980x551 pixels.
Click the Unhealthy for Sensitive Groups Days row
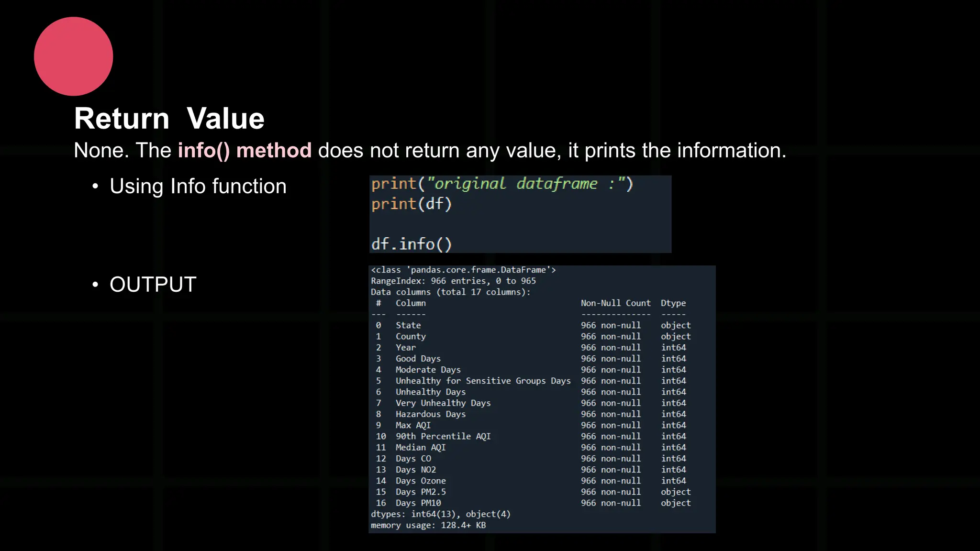click(483, 381)
